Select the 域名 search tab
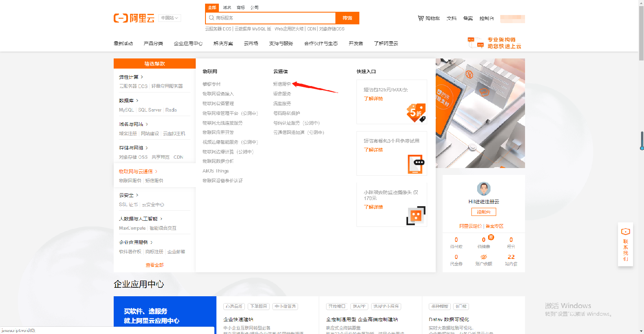Screen dimensions: 644x334 pyautogui.click(x=227, y=7)
